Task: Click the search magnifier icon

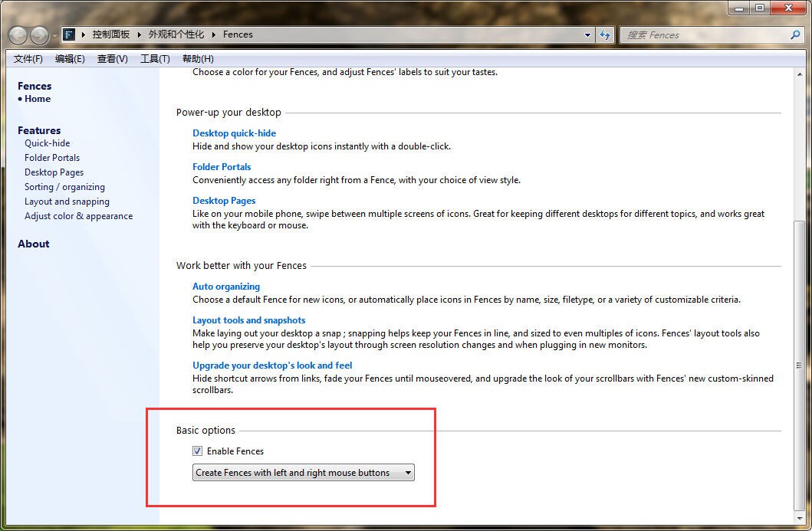Action: tap(795, 34)
